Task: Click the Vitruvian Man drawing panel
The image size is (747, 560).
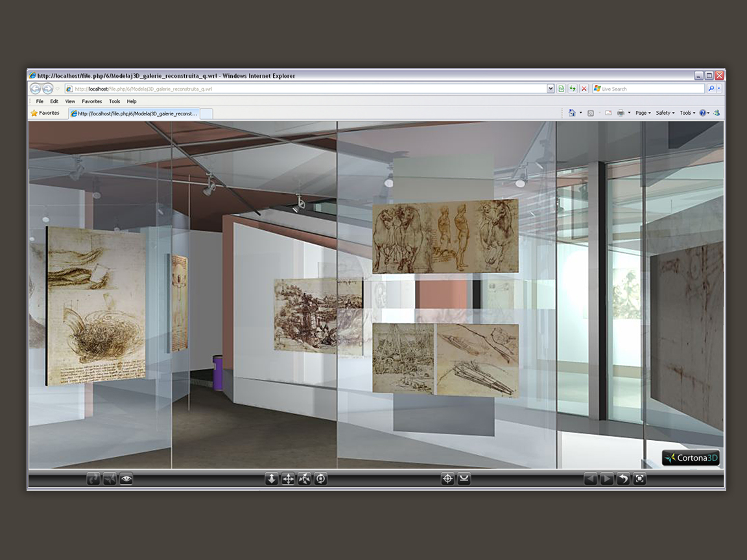Action: [x=179, y=303]
